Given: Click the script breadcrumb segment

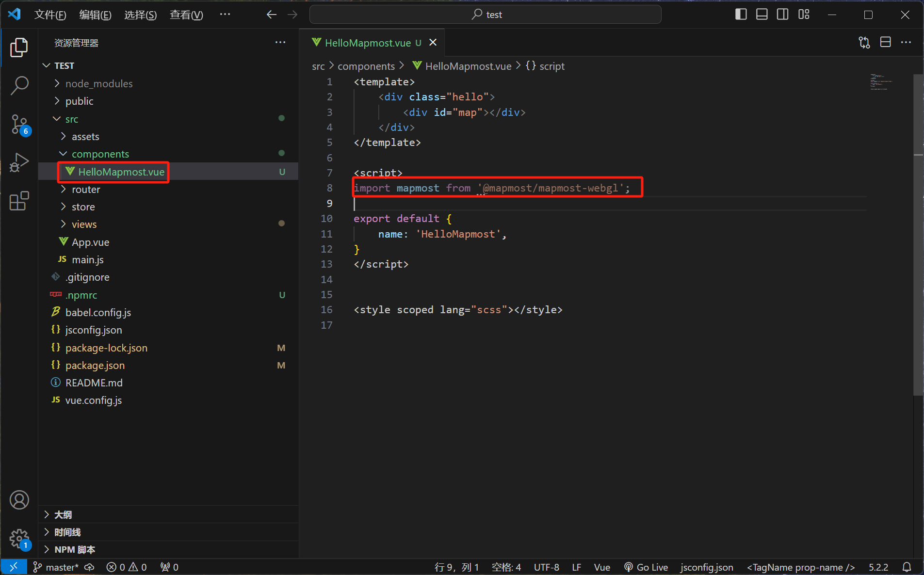Looking at the screenshot, I should tap(546, 66).
